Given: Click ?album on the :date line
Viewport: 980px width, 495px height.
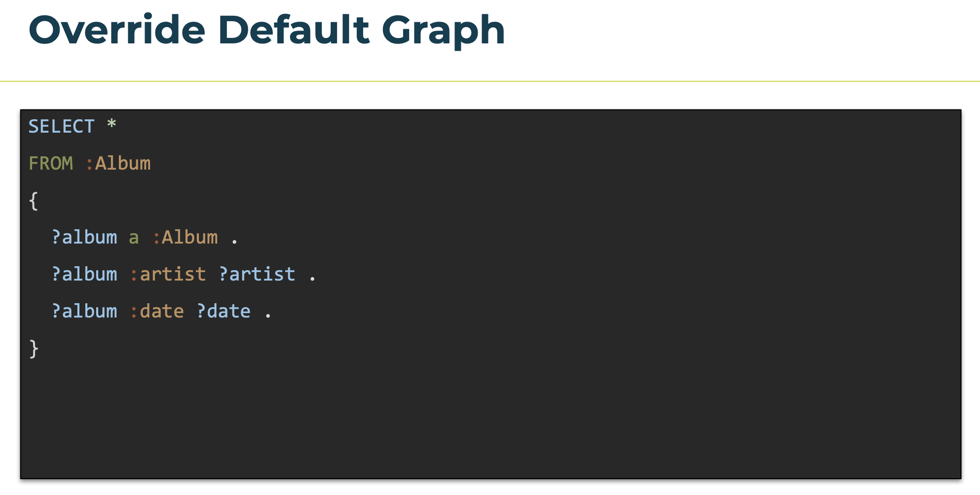Looking at the screenshot, I should point(84,312).
